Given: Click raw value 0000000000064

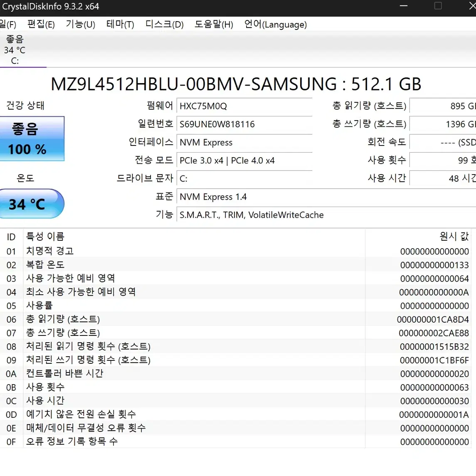Looking at the screenshot, I should (x=434, y=279).
